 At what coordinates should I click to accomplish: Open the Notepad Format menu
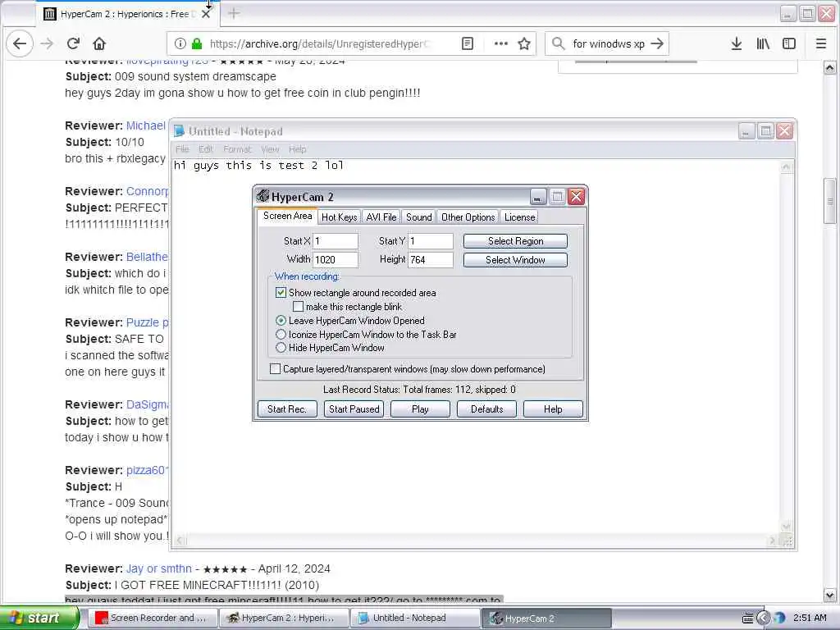coord(237,149)
